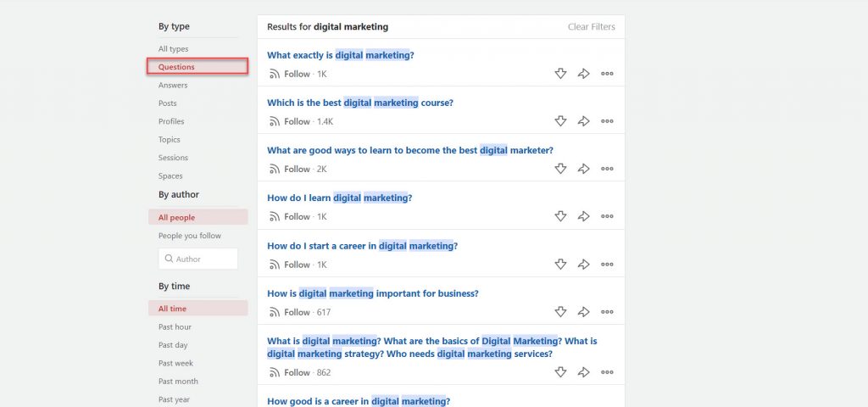Viewport: 868px width, 407px height.
Task: Click the Author search input field
Action: [x=198, y=259]
